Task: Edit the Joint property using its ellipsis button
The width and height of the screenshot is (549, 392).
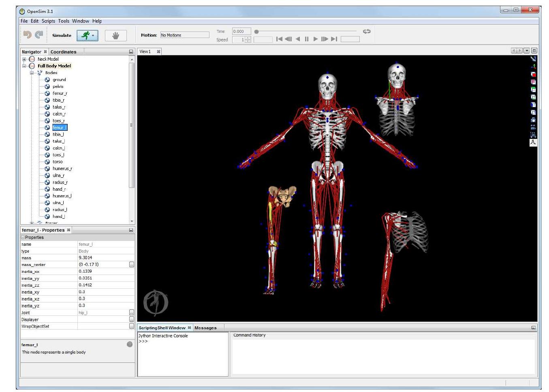Action: coord(132,313)
